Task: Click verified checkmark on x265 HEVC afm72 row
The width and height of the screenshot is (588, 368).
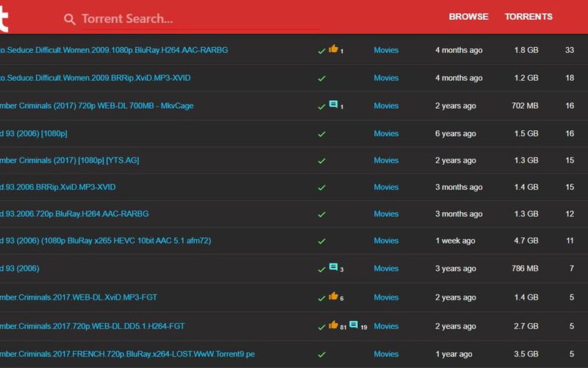Action: pos(321,241)
